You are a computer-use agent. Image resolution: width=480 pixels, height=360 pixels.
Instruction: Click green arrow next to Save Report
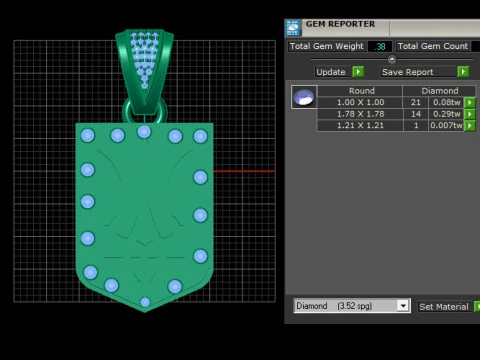[x=463, y=72]
